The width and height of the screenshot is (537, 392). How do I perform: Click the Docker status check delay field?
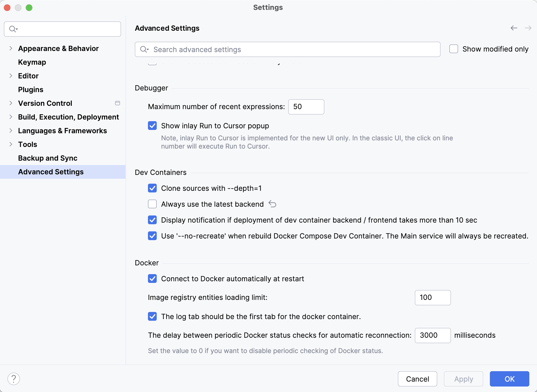432,335
